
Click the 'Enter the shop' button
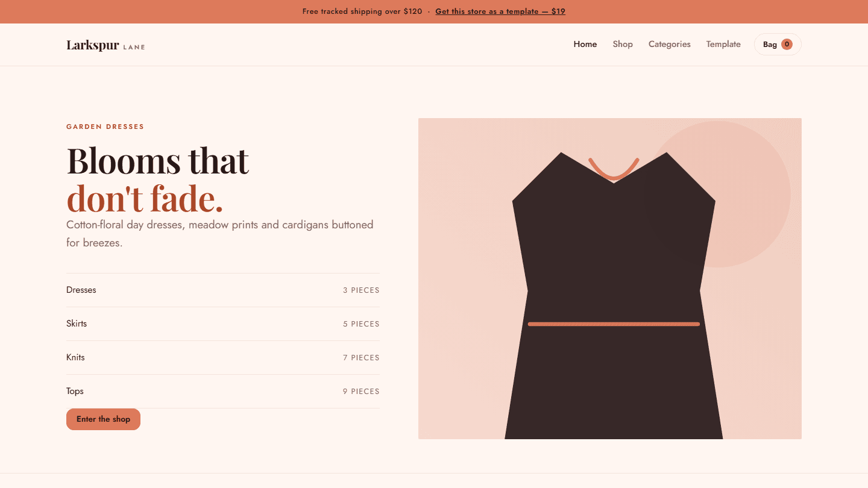(103, 419)
